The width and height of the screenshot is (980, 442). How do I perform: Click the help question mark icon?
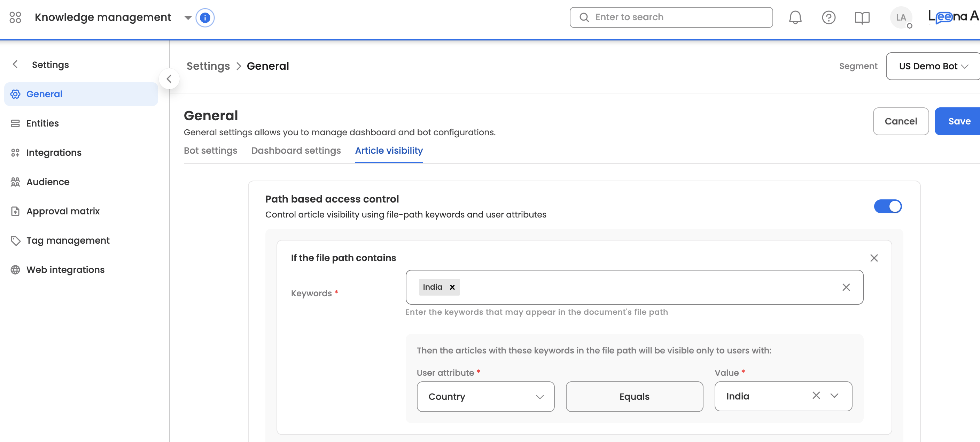[828, 17]
